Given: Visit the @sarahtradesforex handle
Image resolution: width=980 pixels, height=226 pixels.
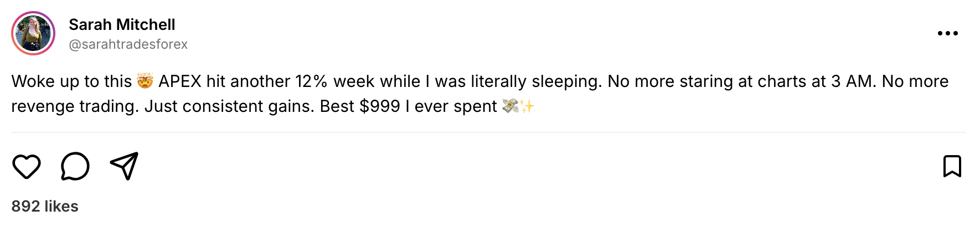Looking at the screenshot, I should pos(128,44).
